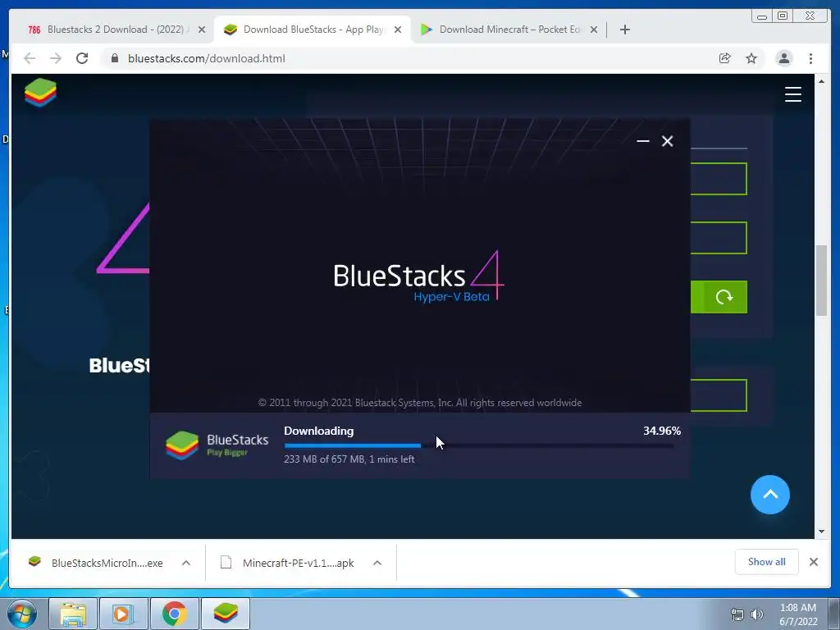Image resolution: width=840 pixels, height=630 pixels.
Task: Switch to Download Minecraft Pocket Edition tab
Action: pyautogui.click(x=509, y=30)
